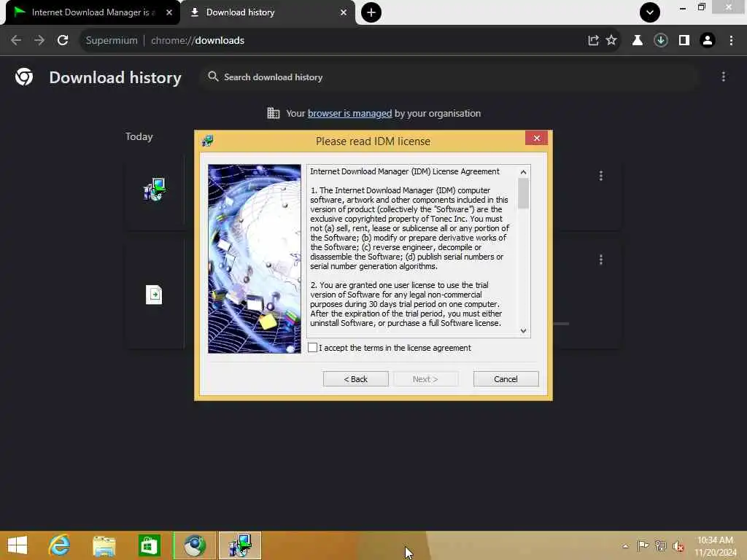Switch to Supermium browser on the taskbar
747x560 pixels.
coord(194,545)
